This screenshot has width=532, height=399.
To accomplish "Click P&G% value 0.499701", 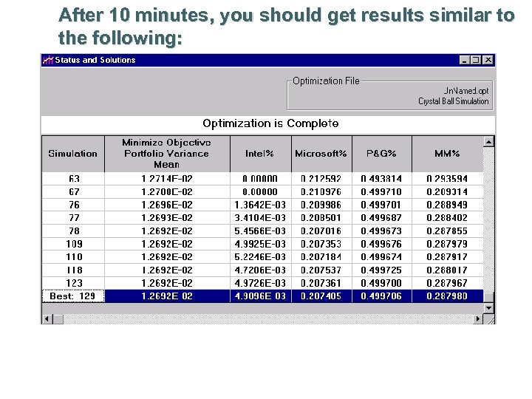I will [381, 205].
